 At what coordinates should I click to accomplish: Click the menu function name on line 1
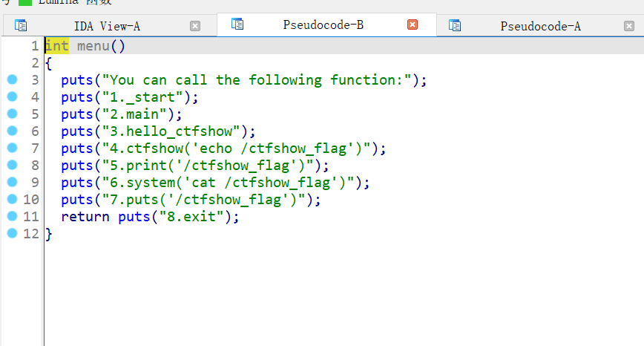(93, 46)
